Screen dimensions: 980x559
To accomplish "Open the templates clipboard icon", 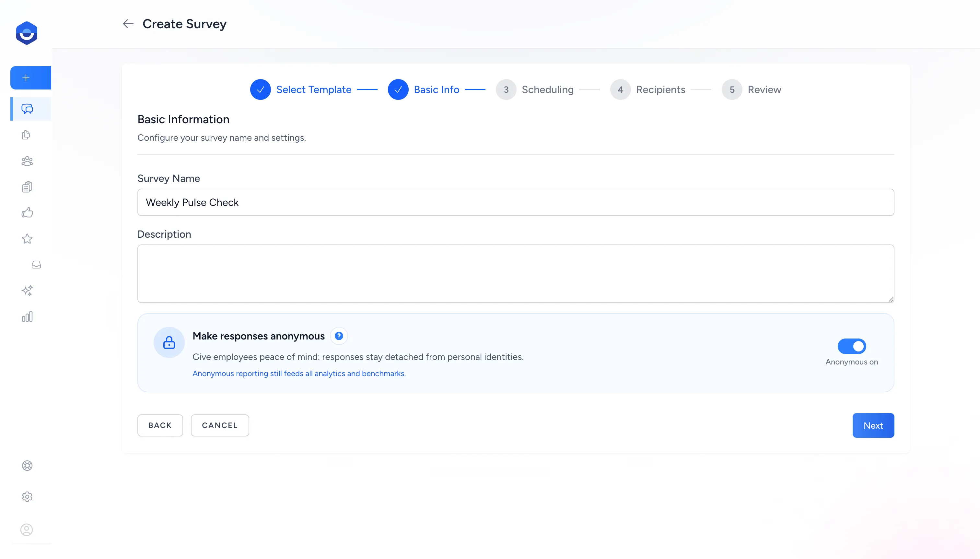I will (x=26, y=186).
